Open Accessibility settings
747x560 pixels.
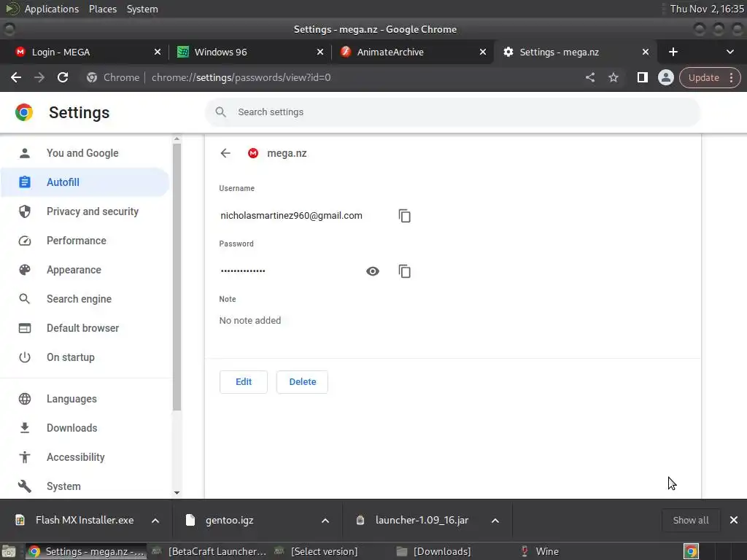85,457
